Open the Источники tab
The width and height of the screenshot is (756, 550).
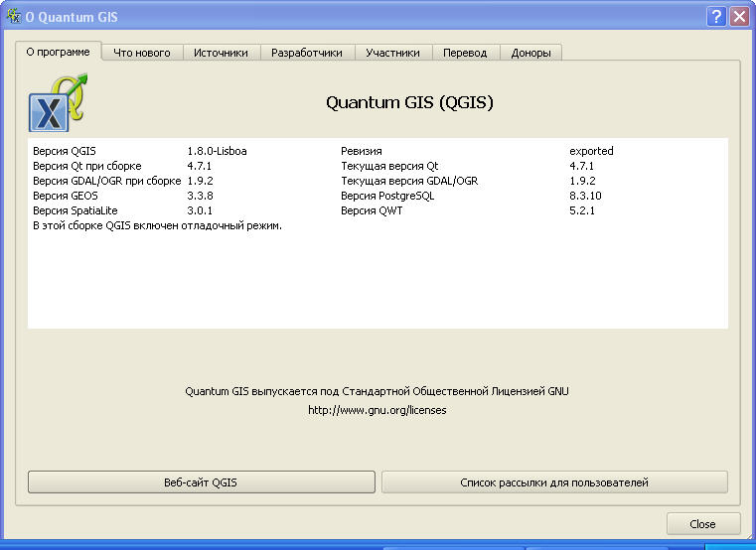[221, 53]
